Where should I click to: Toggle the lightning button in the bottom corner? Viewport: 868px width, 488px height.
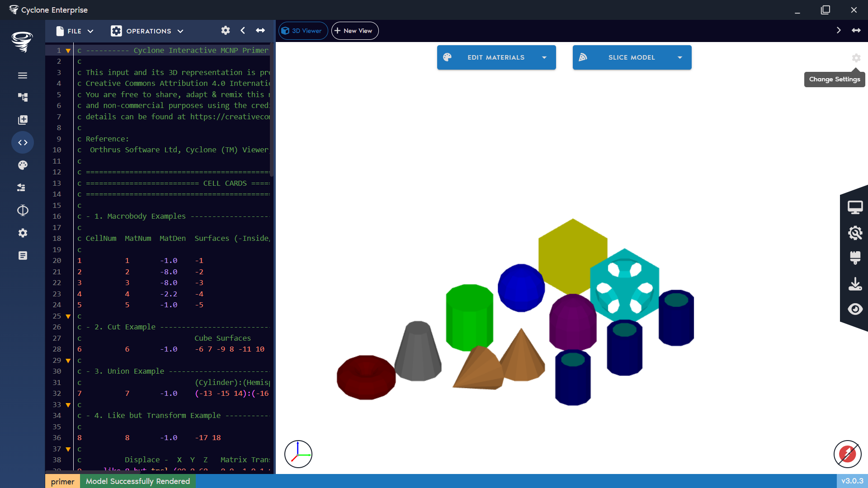click(847, 455)
